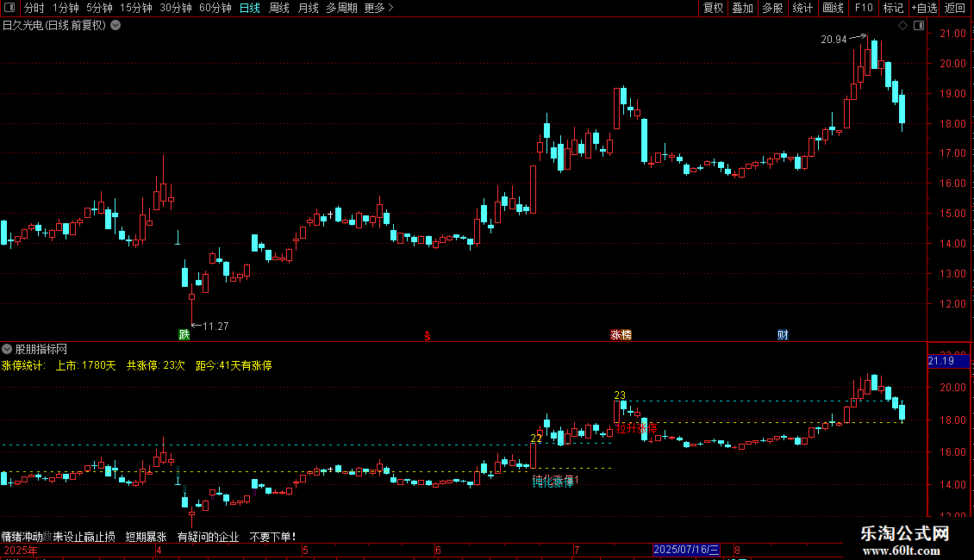Click the 21.00 price axis label

[952, 34]
